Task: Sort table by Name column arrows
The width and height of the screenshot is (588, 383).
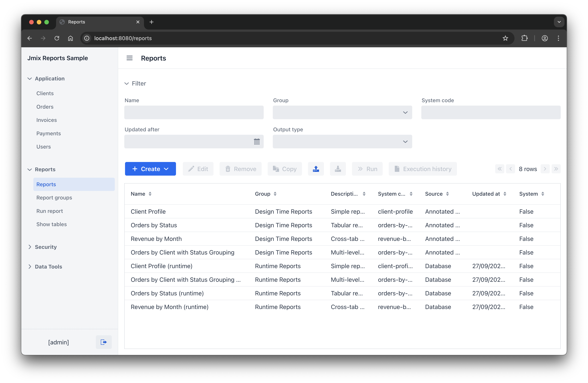Action: point(150,194)
